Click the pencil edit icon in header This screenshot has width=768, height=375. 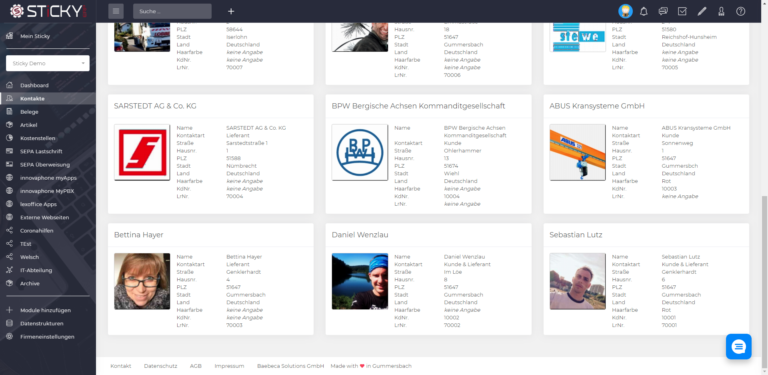pos(702,11)
